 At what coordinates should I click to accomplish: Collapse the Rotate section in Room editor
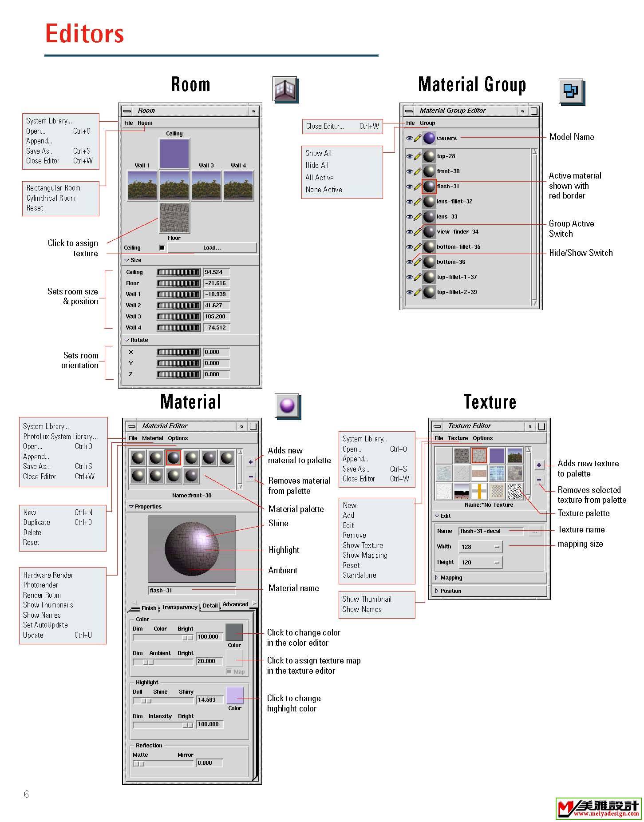[x=127, y=340]
